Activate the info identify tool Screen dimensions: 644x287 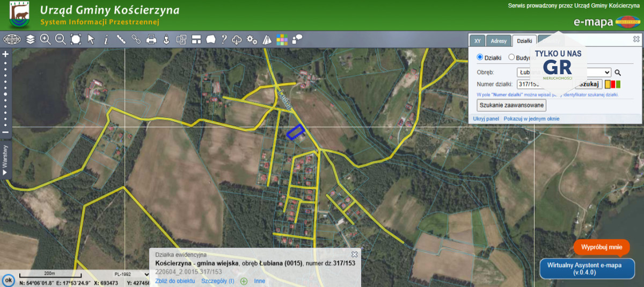coord(106,39)
